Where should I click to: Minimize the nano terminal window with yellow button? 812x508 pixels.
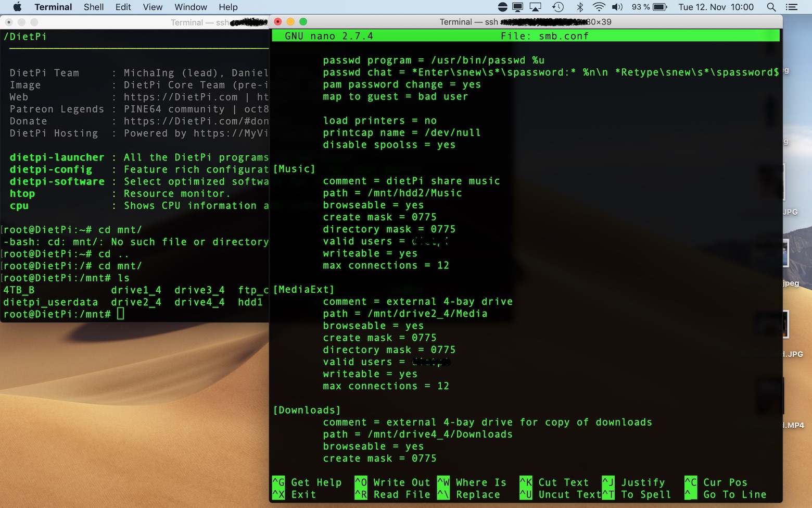tap(290, 21)
